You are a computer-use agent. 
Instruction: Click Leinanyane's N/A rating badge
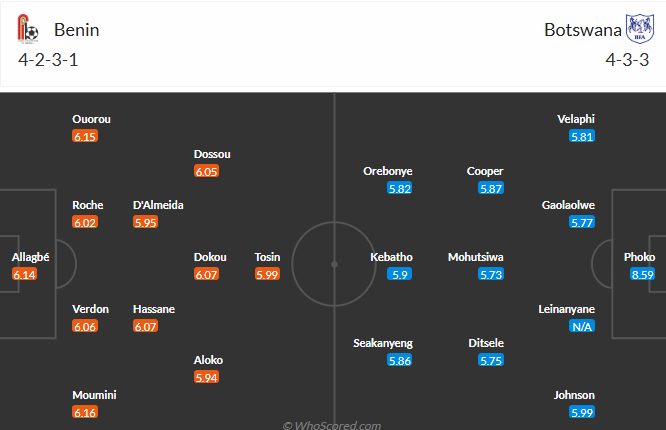[x=582, y=326]
